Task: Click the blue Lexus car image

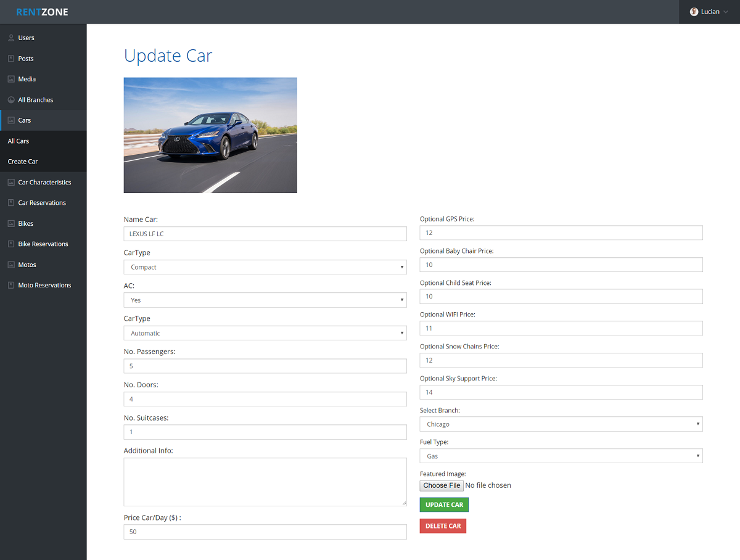Action: (x=210, y=135)
